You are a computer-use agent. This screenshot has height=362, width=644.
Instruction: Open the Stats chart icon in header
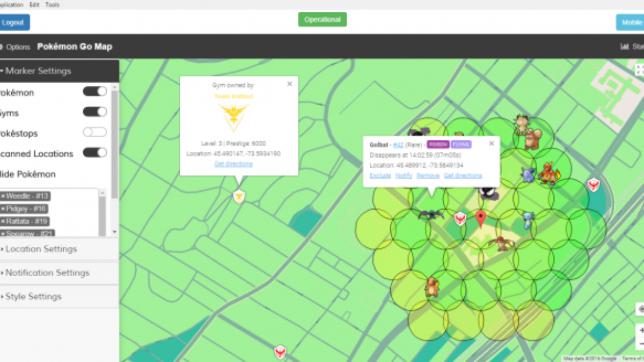click(625, 47)
